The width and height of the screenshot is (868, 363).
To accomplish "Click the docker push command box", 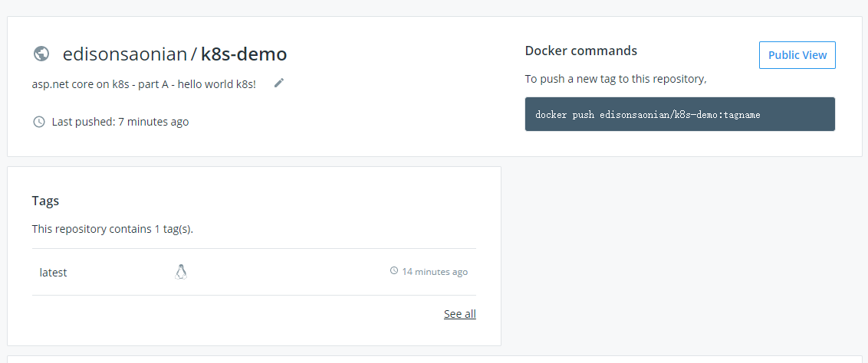I will tap(679, 114).
